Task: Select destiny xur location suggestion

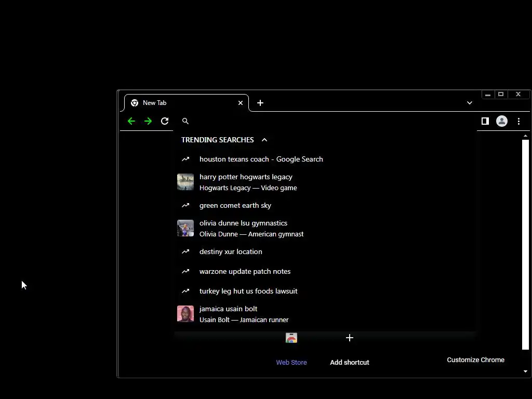Action: coord(325,252)
